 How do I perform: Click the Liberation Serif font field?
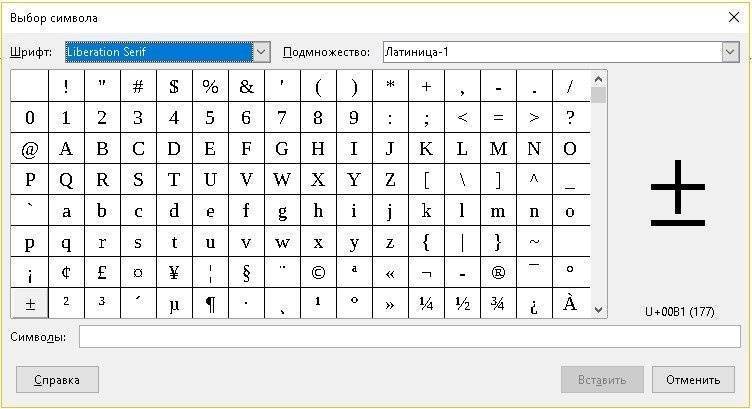point(159,52)
